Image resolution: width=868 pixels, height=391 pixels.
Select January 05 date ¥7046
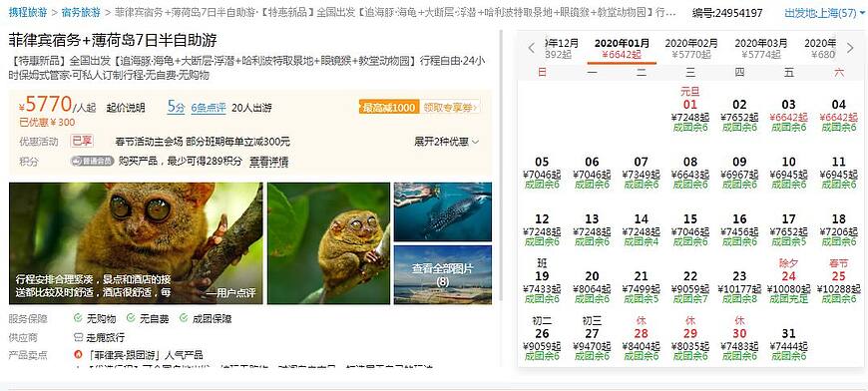click(x=542, y=173)
